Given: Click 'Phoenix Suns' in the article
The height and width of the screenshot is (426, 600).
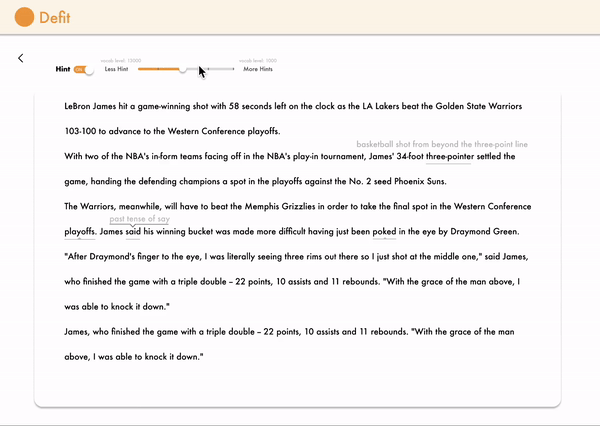Looking at the screenshot, I should point(420,181).
